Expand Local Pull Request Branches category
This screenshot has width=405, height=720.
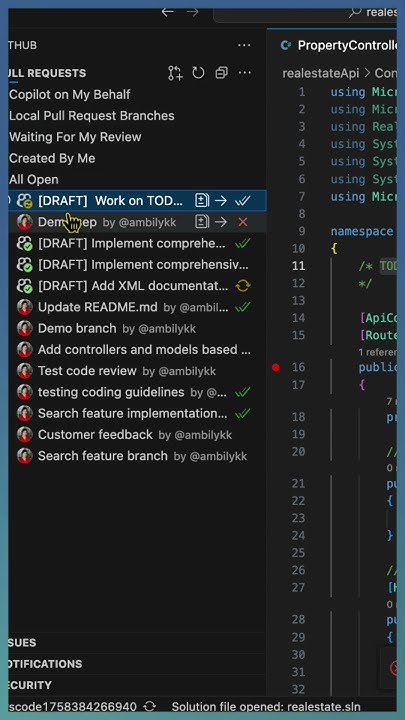click(x=137, y=116)
